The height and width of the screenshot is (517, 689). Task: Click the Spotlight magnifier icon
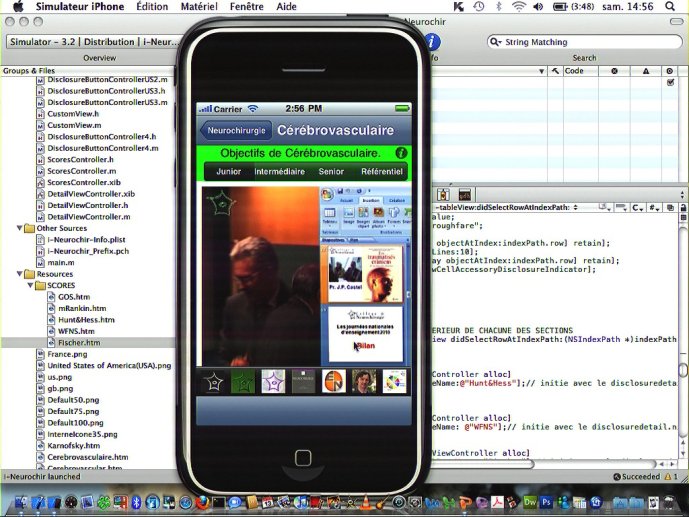pyautogui.click(x=670, y=6)
